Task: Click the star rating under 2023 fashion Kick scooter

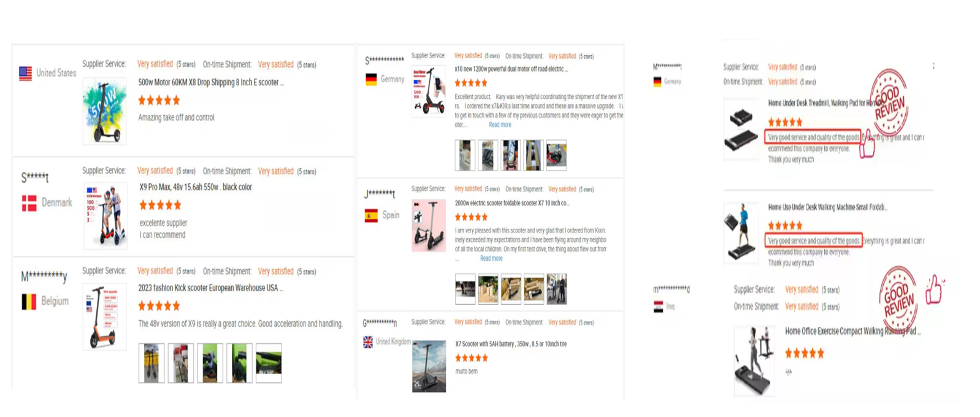Action: pyautogui.click(x=159, y=305)
